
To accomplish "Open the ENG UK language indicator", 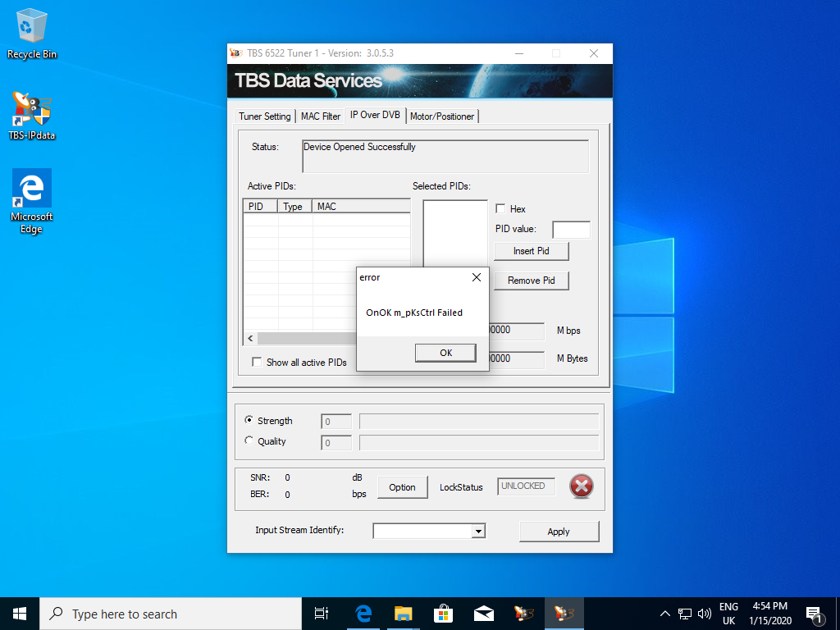I will pos(728,614).
